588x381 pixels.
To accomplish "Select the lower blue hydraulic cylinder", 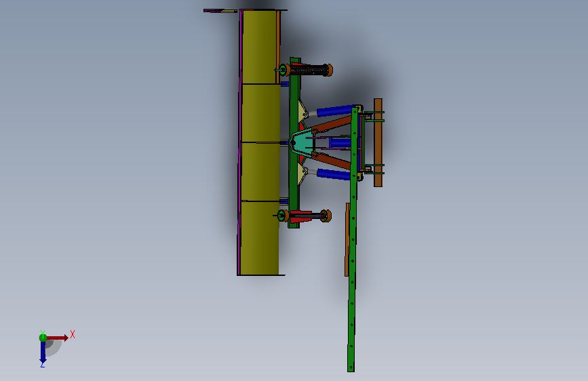I will (334, 174).
